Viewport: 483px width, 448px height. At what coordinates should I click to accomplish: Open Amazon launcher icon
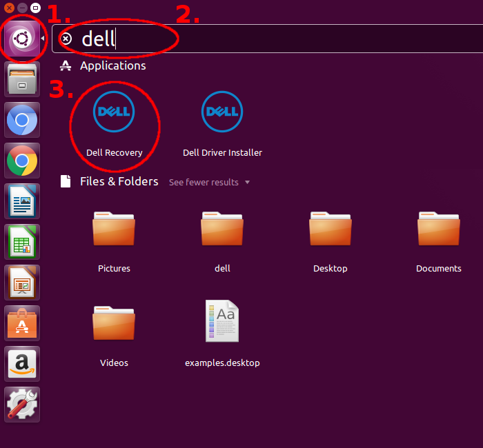pos(22,363)
